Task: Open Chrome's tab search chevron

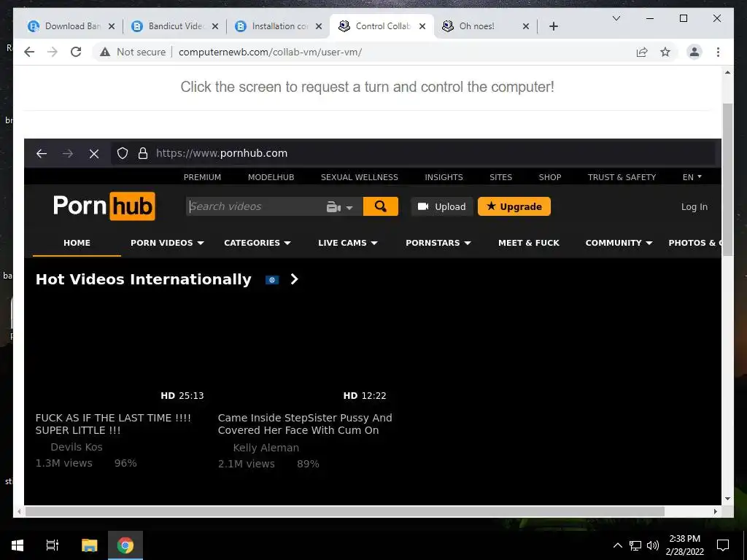Action: point(616,18)
